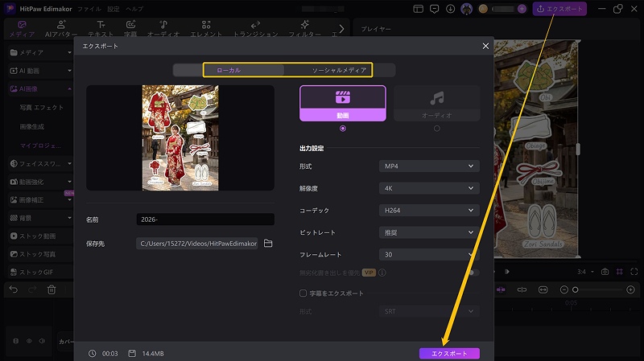Select the radio button under 動画
Screen dimensions: 644x361
(x=343, y=128)
